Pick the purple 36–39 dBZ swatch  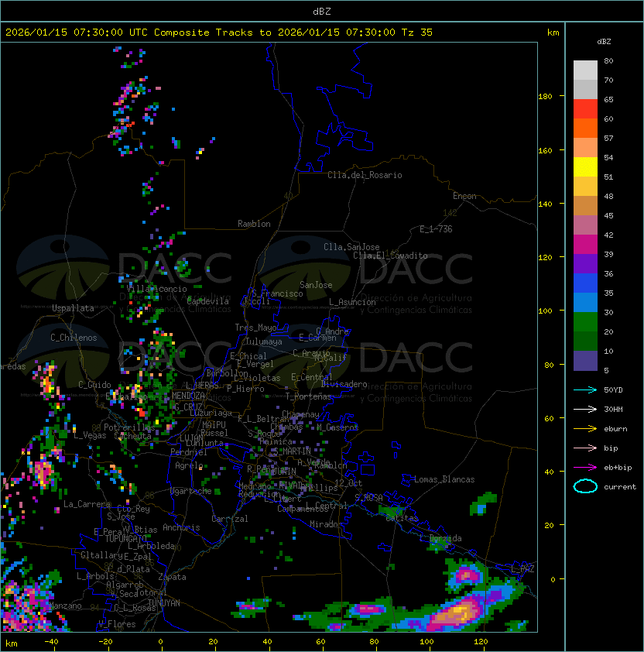tap(585, 264)
